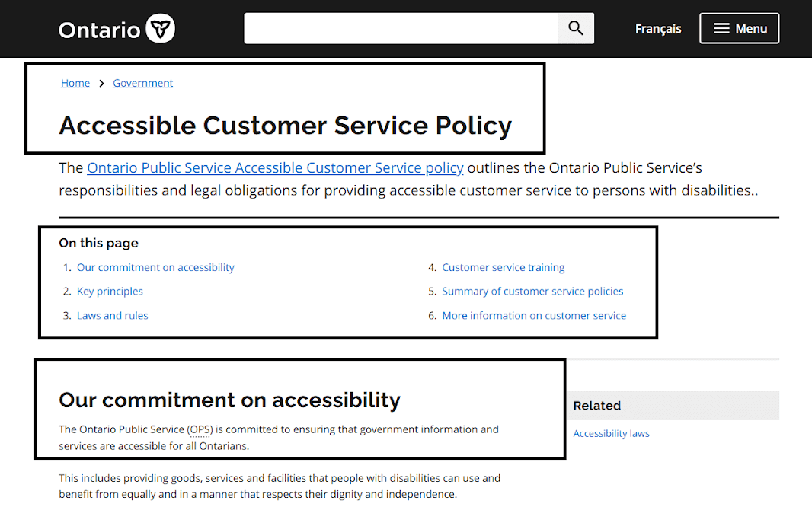Click the search magnifying glass icon
This screenshot has height=510, width=812.
click(x=576, y=28)
